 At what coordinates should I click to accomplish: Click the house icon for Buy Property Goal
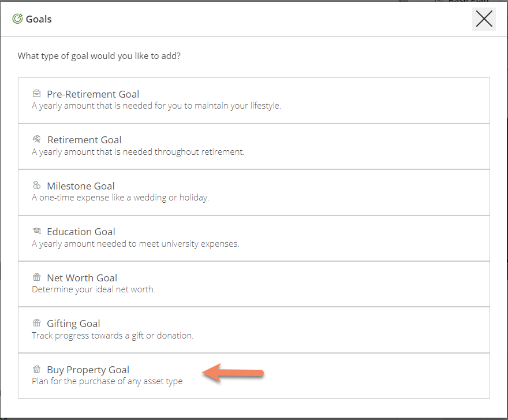(x=37, y=369)
